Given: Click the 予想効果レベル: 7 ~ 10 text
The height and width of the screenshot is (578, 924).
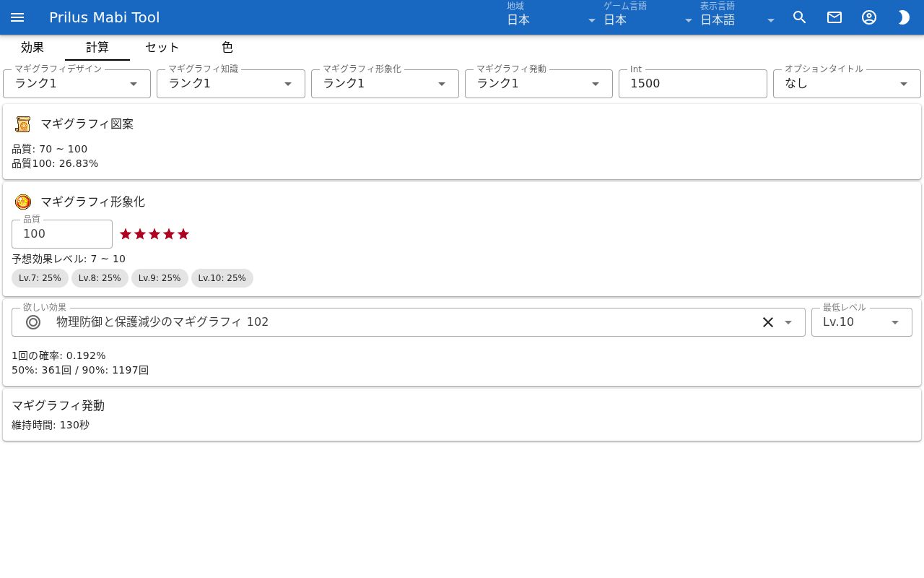Looking at the screenshot, I should tap(69, 259).
